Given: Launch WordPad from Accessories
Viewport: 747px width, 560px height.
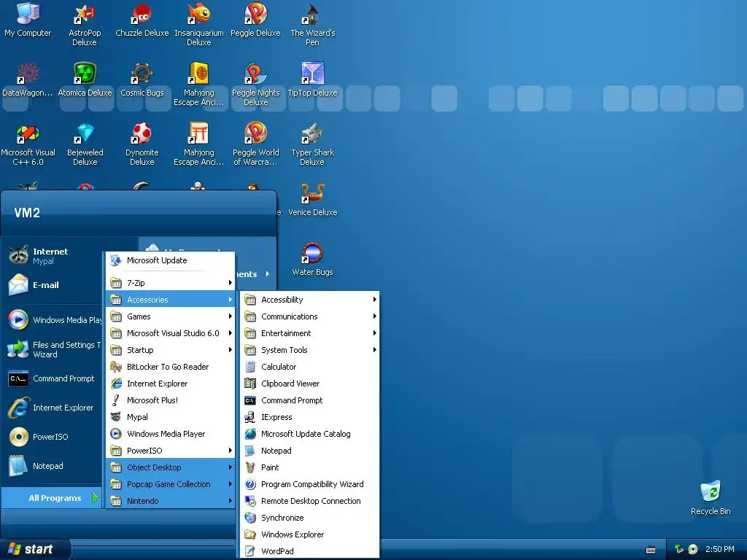Looking at the screenshot, I should tap(310, 551).
